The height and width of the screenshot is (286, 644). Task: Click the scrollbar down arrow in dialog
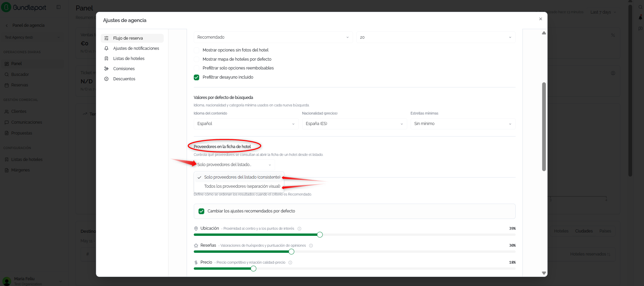[544, 273]
